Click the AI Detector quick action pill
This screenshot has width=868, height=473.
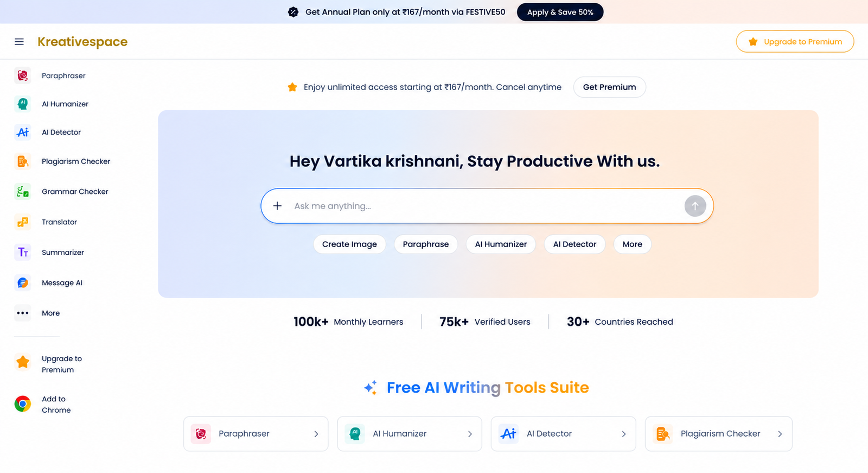575,244
